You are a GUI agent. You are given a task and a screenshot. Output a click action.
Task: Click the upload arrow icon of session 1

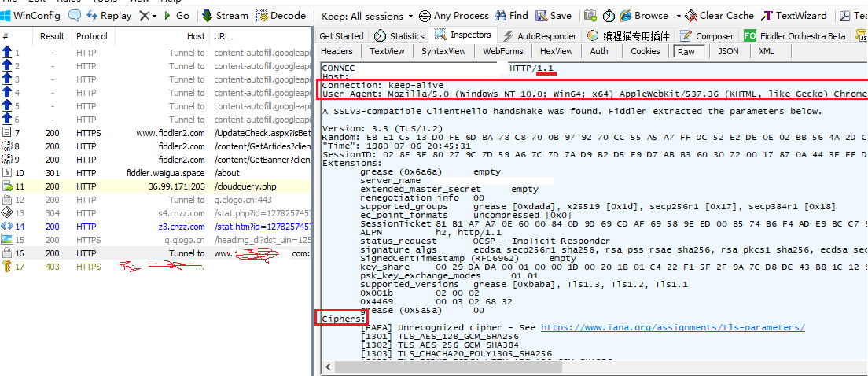tap(7, 53)
